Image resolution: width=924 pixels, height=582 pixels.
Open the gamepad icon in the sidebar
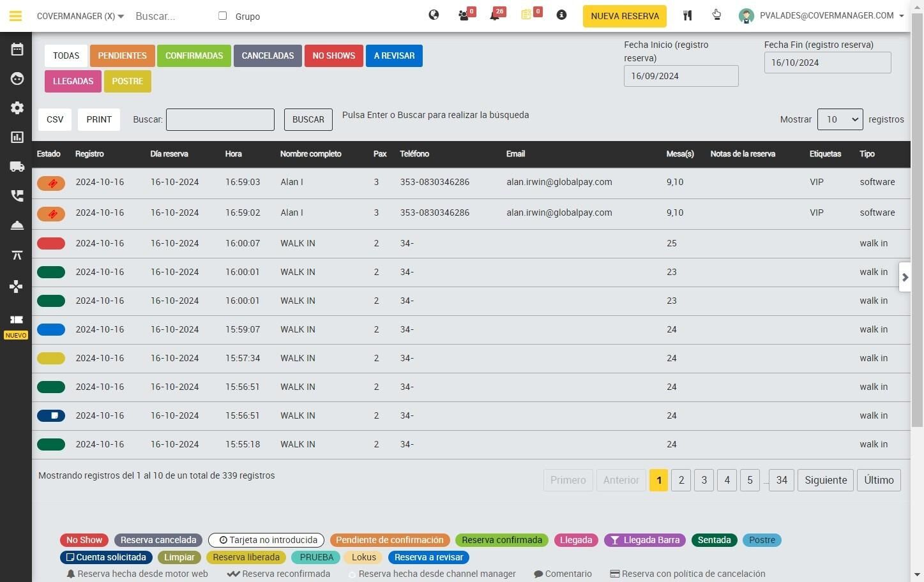pyautogui.click(x=17, y=286)
